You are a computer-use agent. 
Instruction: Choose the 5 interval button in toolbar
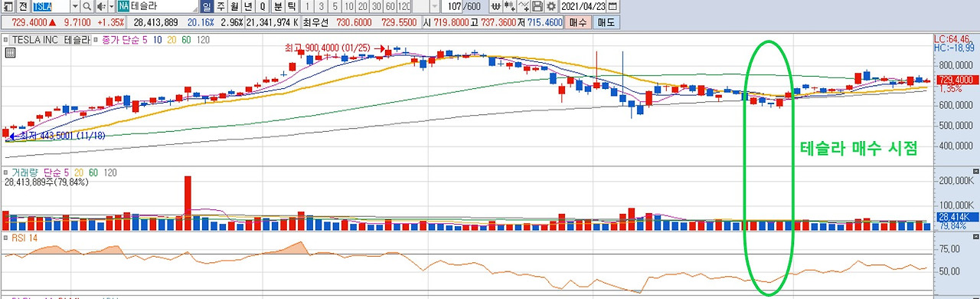335,6
